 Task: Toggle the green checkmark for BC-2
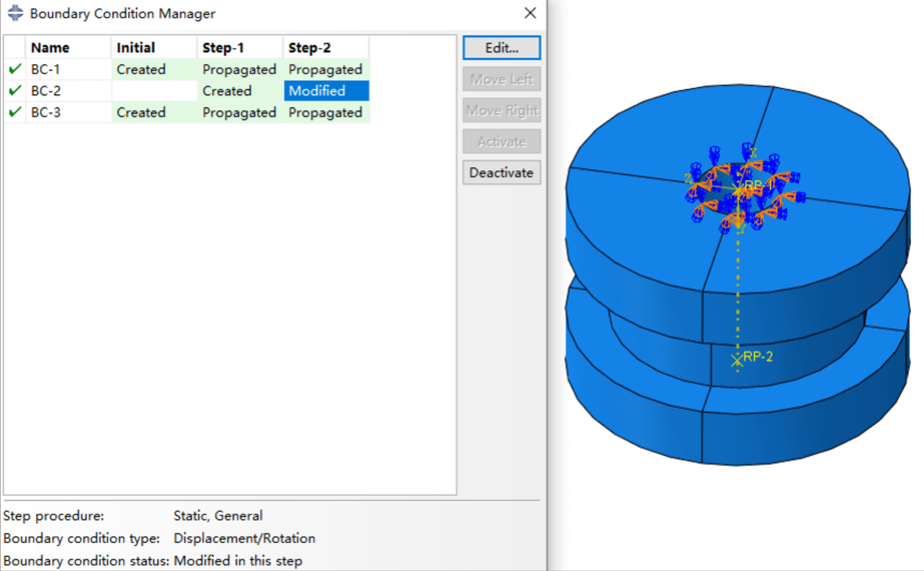[15, 91]
